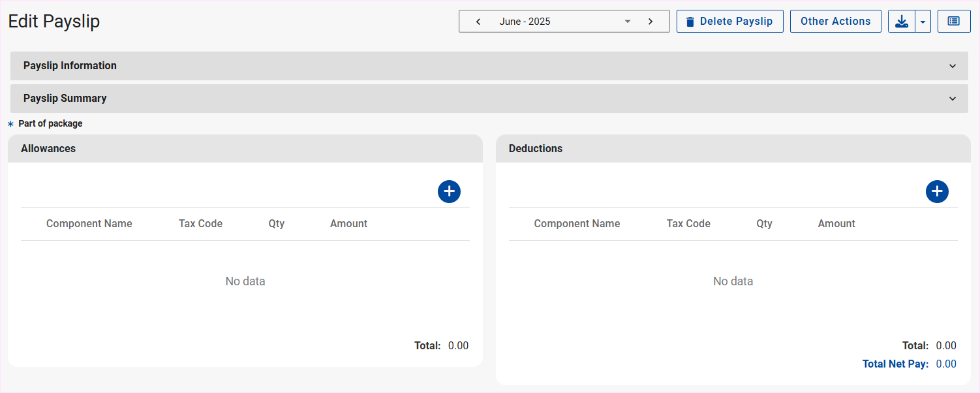
Task: Click Tax Code header in Deductions
Action: [688, 224]
